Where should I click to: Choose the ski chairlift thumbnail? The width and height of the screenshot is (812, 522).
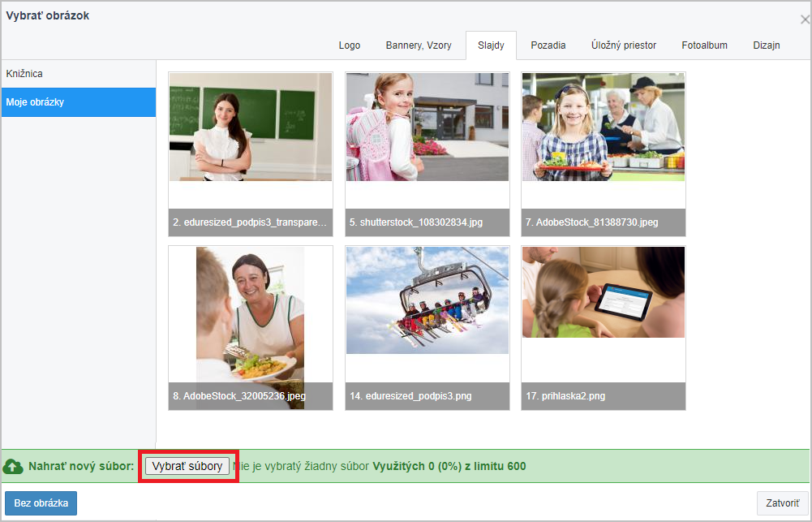click(x=427, y=300)
